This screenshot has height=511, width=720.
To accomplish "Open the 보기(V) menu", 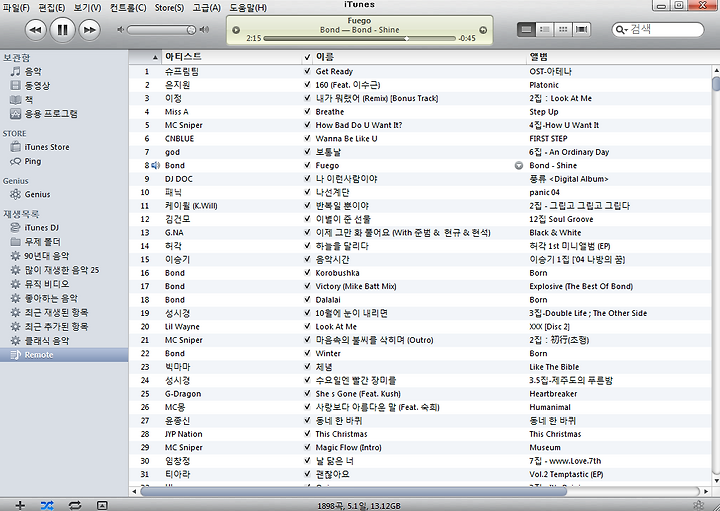I will point(87,8).
